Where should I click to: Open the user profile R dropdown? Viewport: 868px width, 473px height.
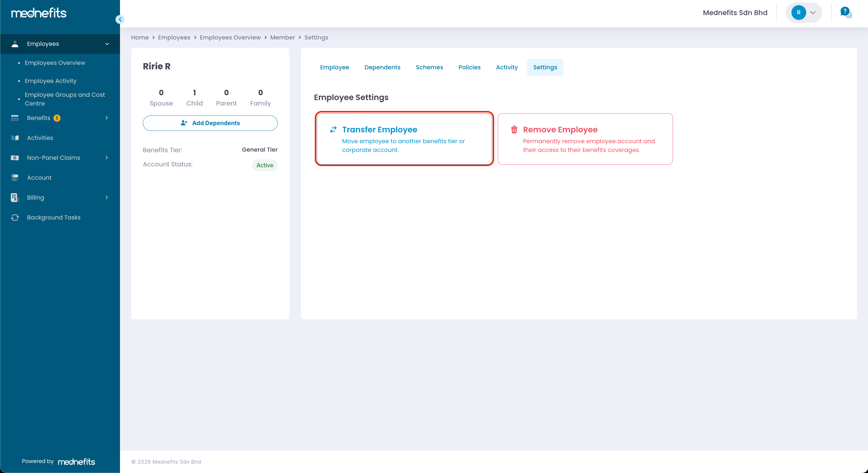click(x=804, y=13)
